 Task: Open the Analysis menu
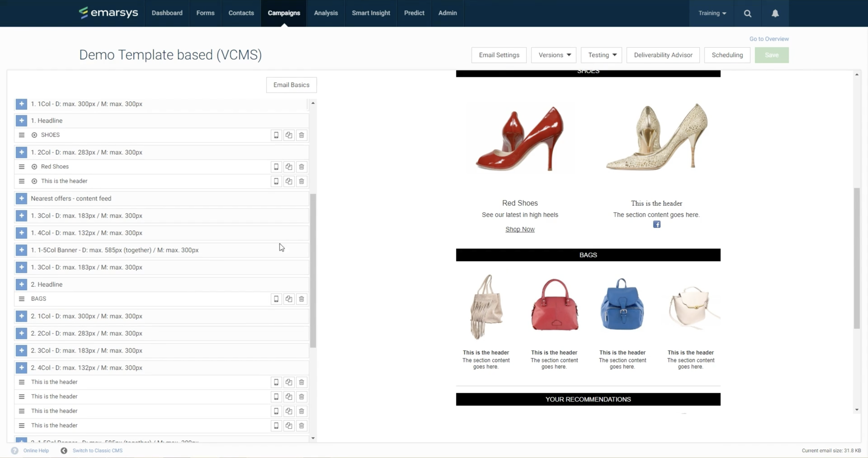point(326,13)
